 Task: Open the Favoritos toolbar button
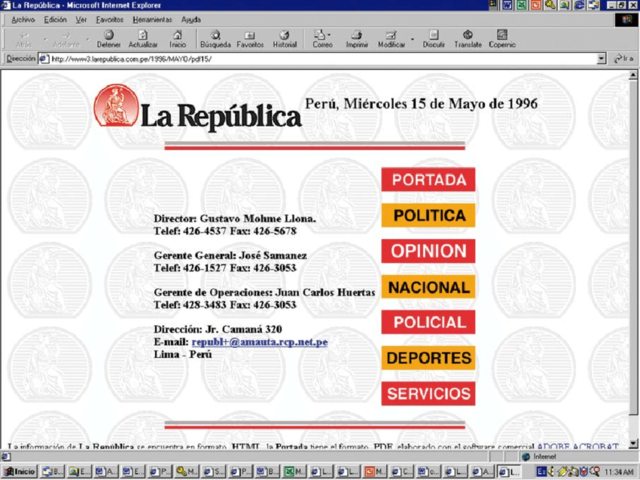[250, 39]
